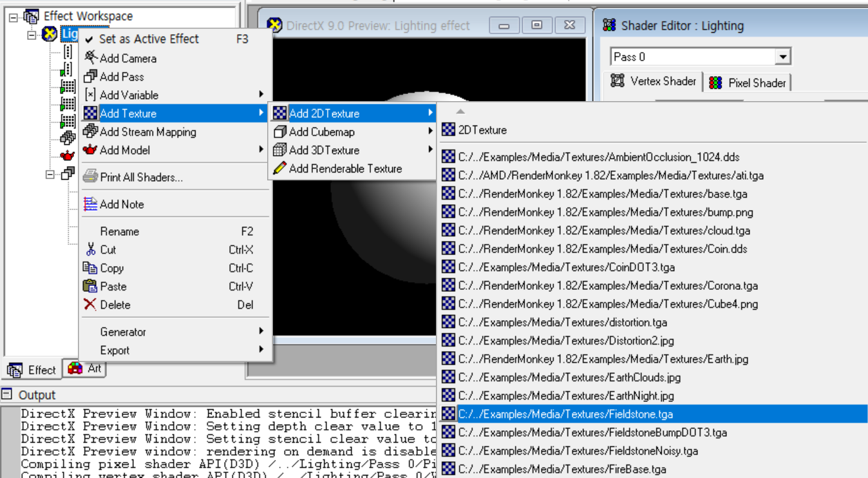Click the Add Camera icon
This screenshot has height=478, width=868.
click(x=91, y=57)
